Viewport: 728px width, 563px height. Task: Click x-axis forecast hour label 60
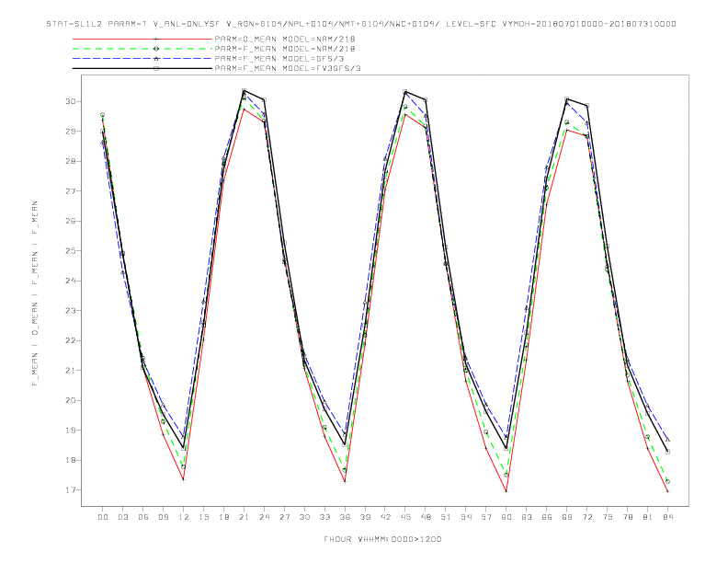(x=506, y=517)
